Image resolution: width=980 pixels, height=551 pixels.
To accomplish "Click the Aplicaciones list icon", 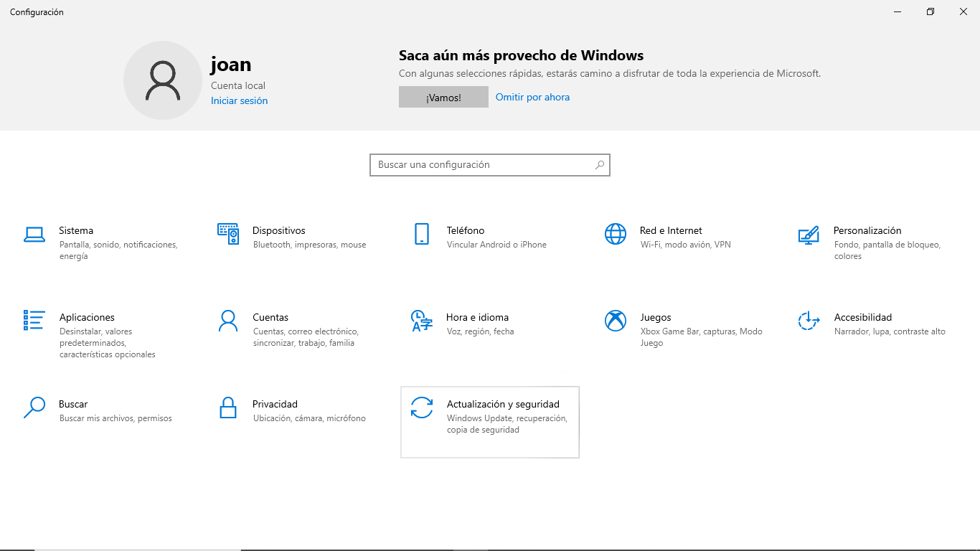I will (x=34, y=320).
